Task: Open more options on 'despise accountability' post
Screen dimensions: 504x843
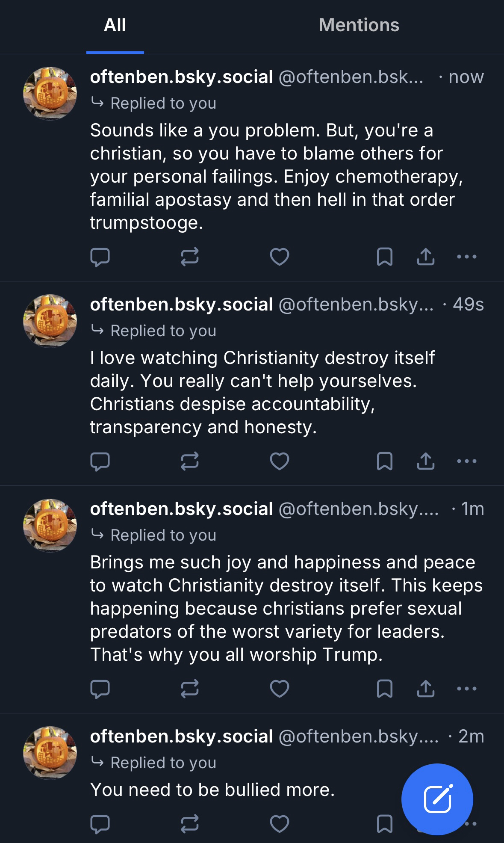Action: click(466, 461)
